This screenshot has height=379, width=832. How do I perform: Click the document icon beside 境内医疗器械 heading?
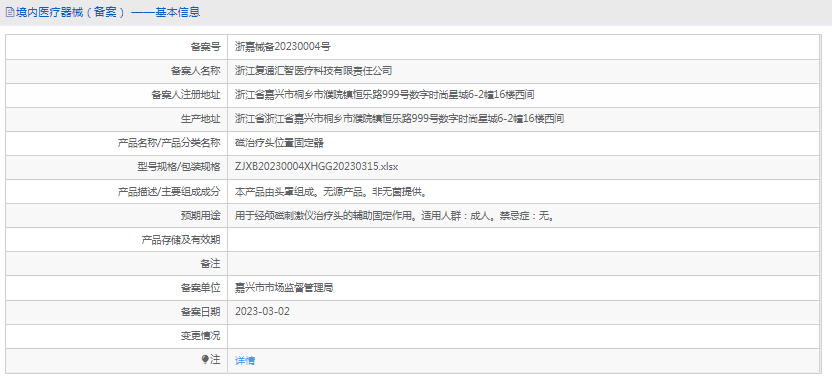click(9, 12)
